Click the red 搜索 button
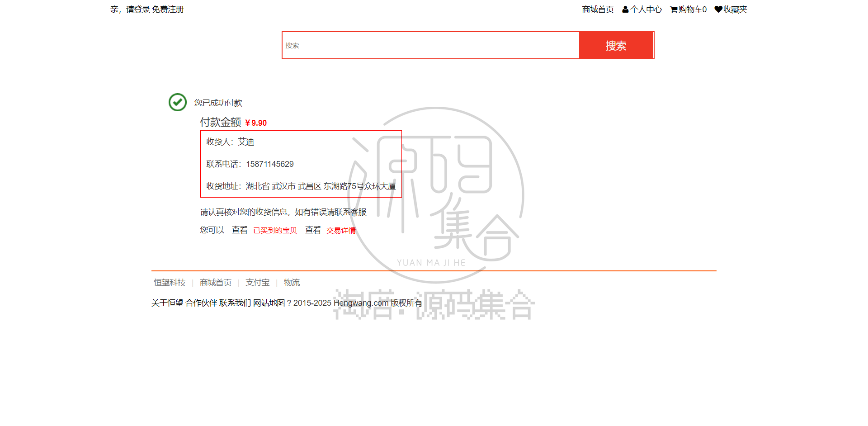The width and height of the screenshot is (868, 426). (616, 45)
